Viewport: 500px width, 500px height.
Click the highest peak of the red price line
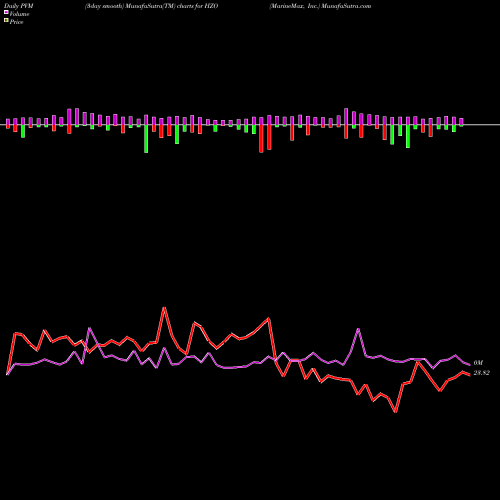click(x=164, y=308)
